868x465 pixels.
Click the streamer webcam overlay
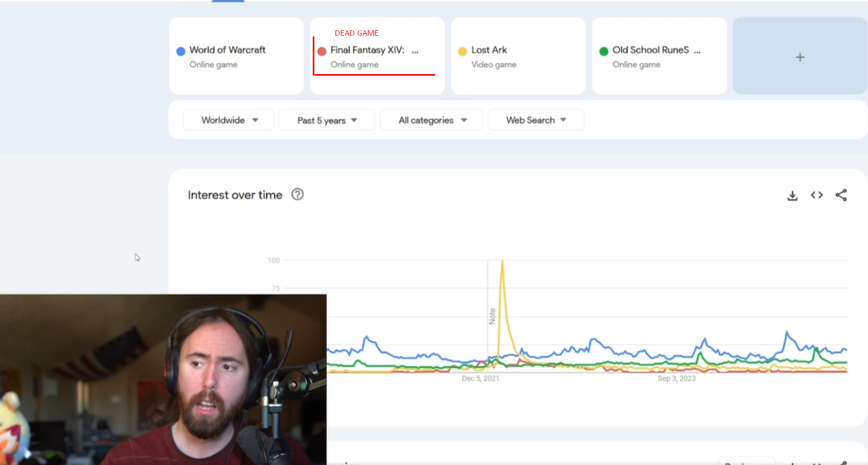click(x=163, y=380)
